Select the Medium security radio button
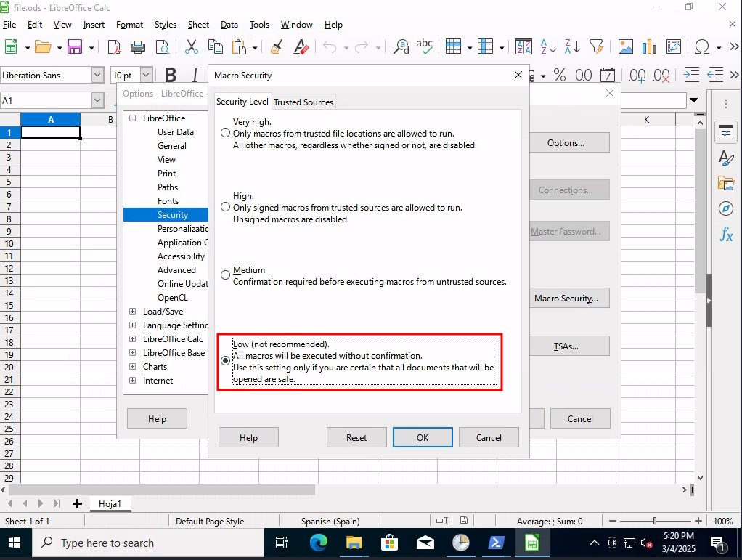The width and height of the screenshot is (742, 560). click(x=225, y=275)
